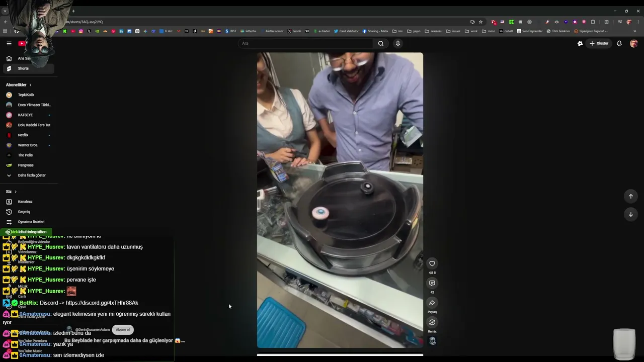The image size is (644, 362).
Task: Click the Ara search field
Action: 305,44
